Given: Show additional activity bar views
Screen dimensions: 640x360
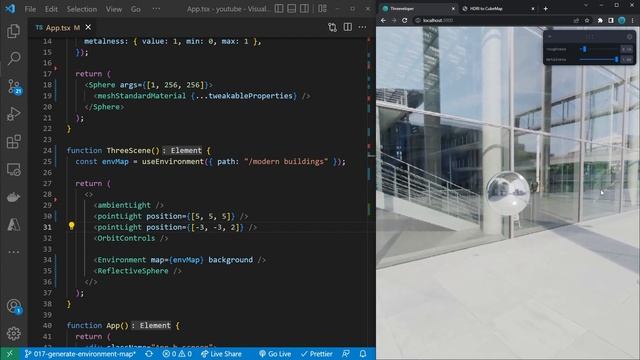Looking at the screenshot, I should [13, 252].
